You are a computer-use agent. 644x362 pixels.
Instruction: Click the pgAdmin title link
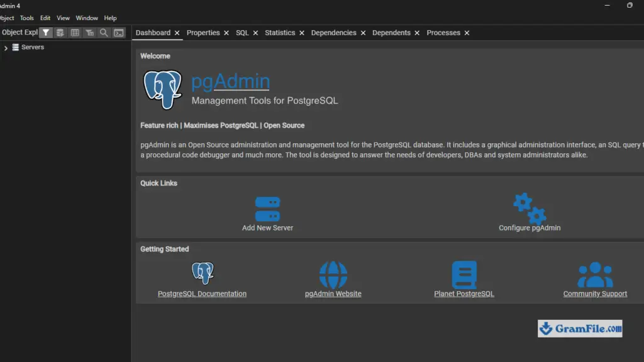point(230,81)
